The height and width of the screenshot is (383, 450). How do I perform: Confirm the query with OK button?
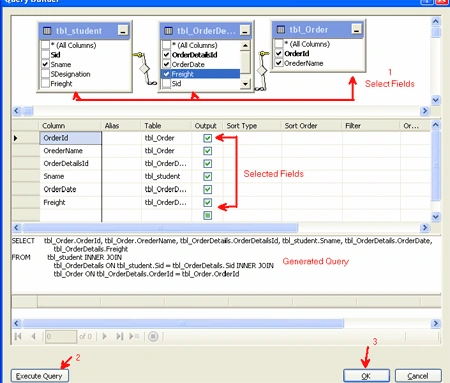366,376
